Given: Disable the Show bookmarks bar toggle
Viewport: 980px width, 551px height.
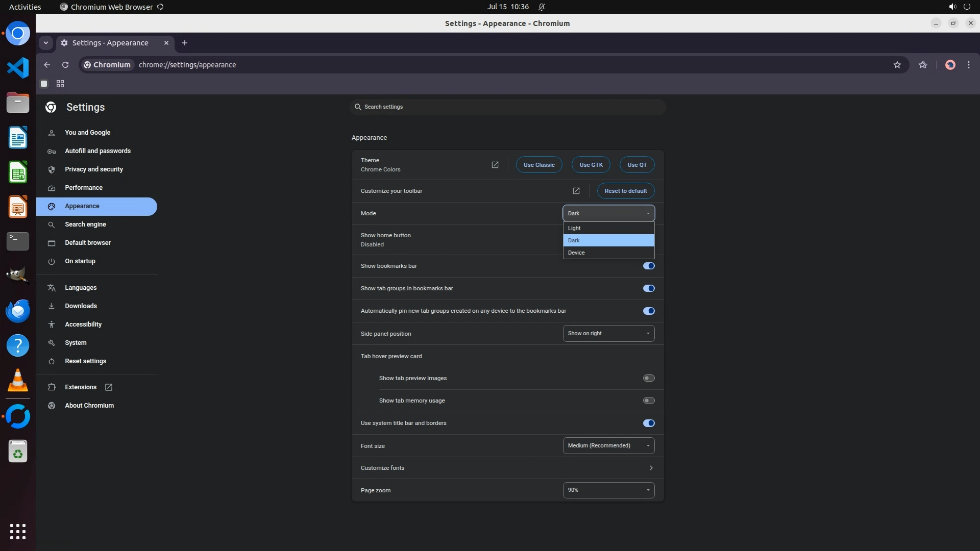Looking at the screenshot, I should click(x=648, y=266).
